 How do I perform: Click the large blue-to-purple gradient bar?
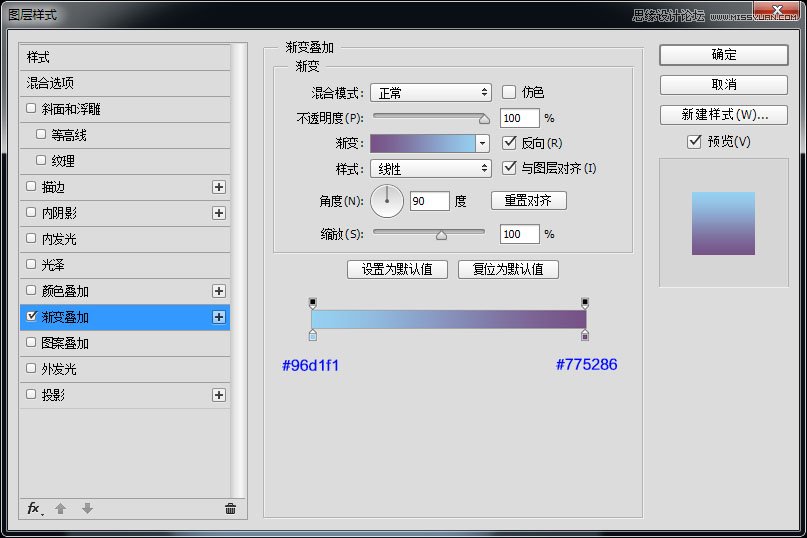(x=449, y=319)
